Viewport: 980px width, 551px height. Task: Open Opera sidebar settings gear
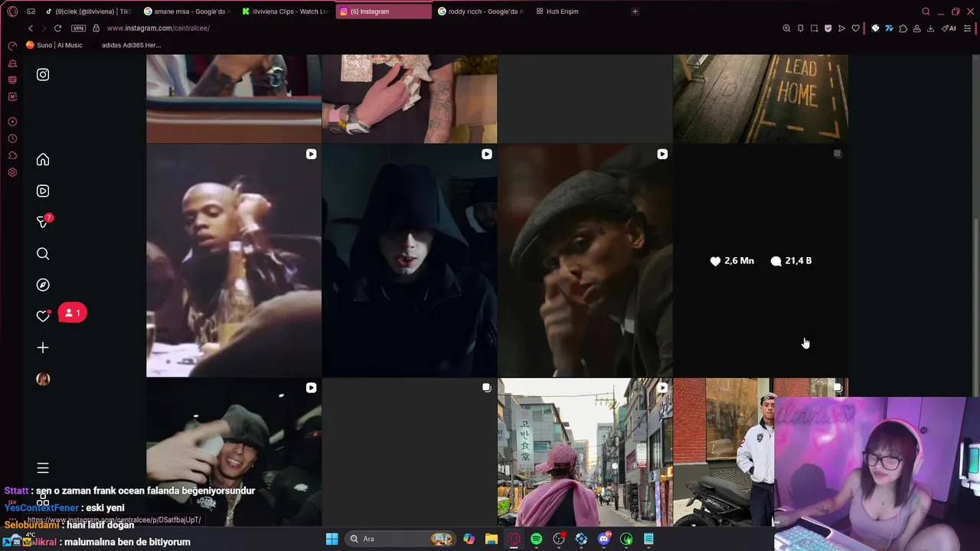coord(12,172)
